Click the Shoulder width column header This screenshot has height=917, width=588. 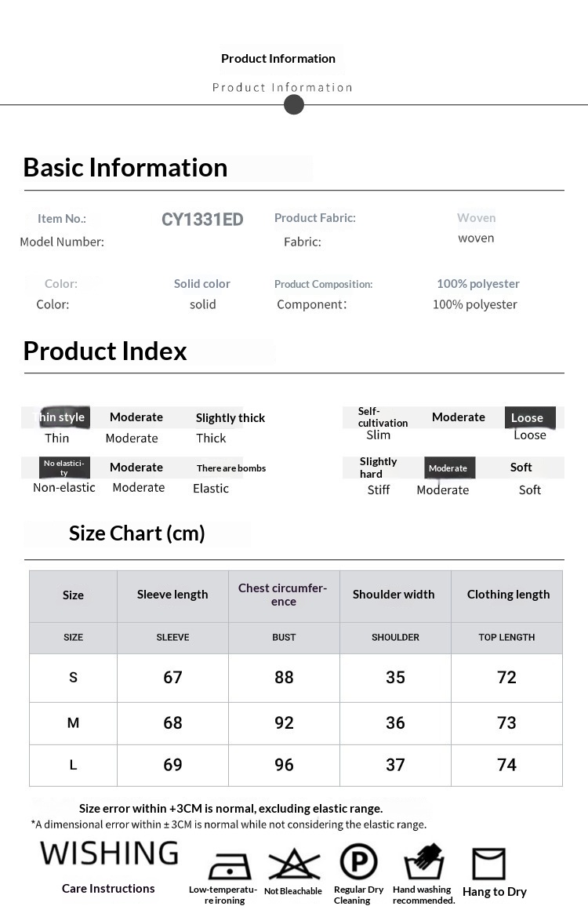click(394, 594)
